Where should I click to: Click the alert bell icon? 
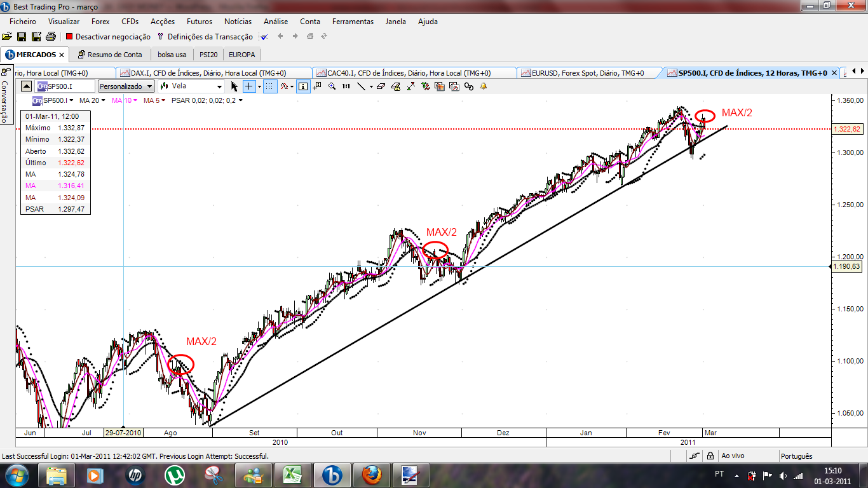pyautogui.click(x=483, y=86)
